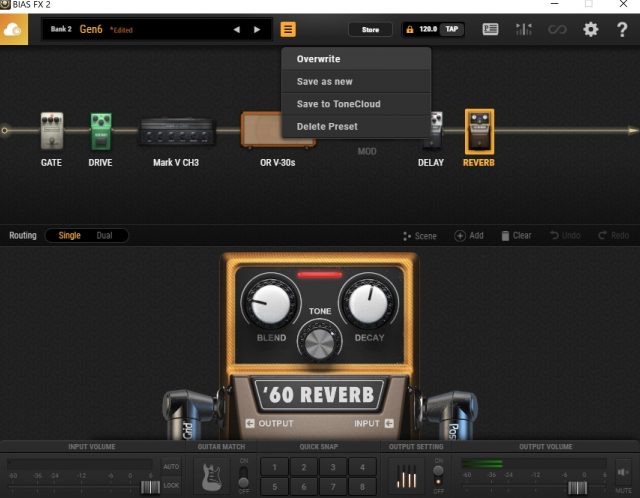Click the DECAY knob
The image size is (640, 498).
(x=368, y=303)
